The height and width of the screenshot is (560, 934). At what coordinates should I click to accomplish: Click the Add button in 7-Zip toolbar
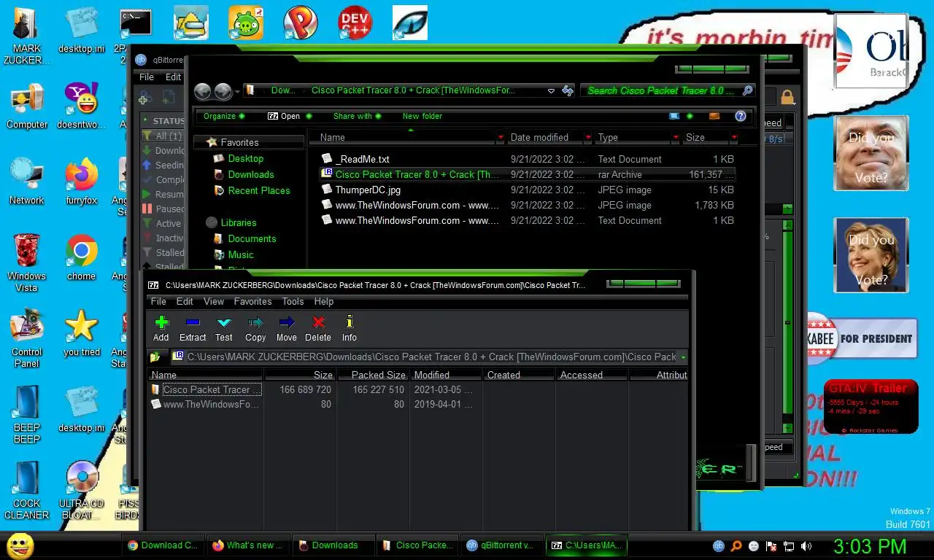pos(161,328)
